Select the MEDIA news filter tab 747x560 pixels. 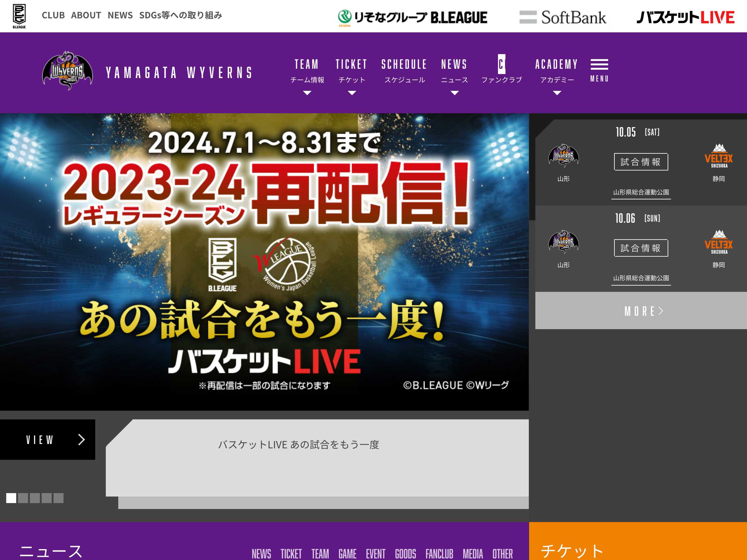tap(473, 553)
